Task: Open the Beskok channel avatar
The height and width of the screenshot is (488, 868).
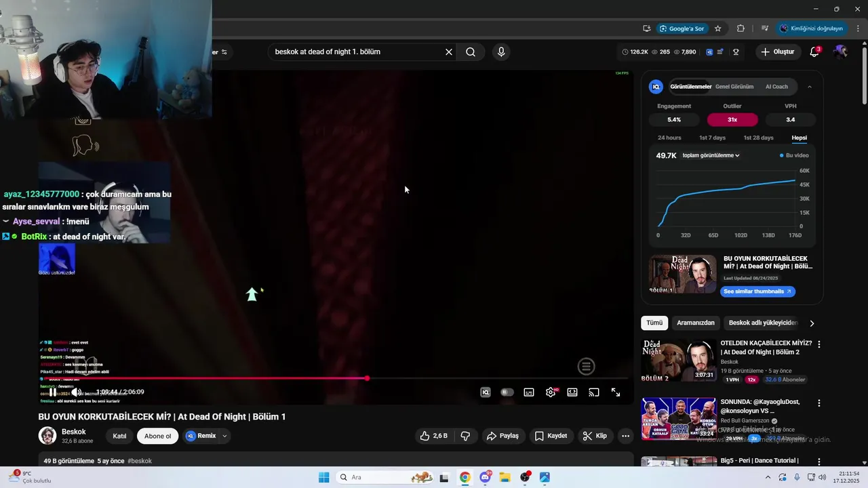Action: (x=47, y=436)
